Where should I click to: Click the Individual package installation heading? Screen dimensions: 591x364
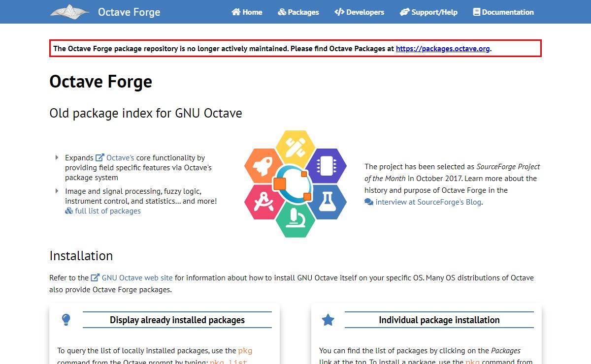[x=439, y=320]
